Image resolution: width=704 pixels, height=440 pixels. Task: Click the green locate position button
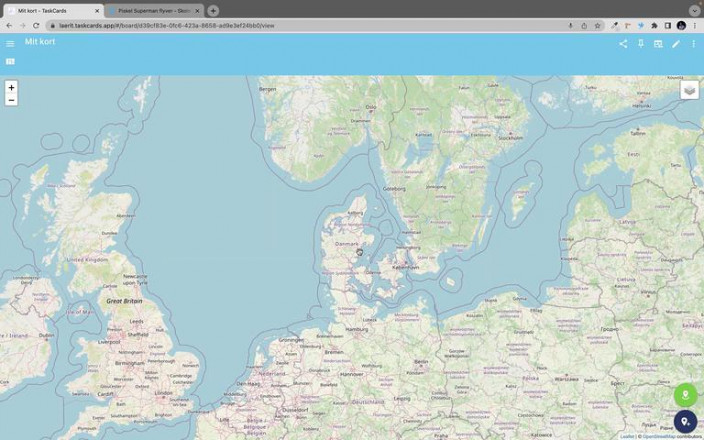click(685, 395)
